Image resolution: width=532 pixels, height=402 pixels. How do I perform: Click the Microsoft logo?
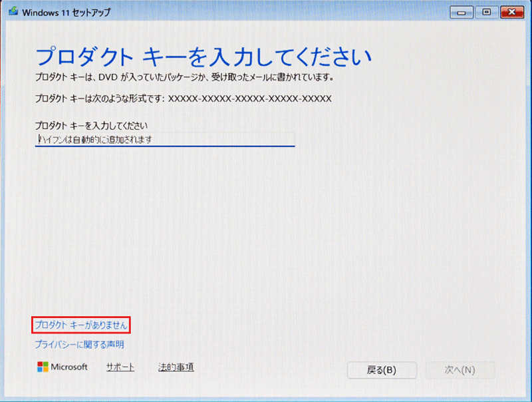click(63, 367)
